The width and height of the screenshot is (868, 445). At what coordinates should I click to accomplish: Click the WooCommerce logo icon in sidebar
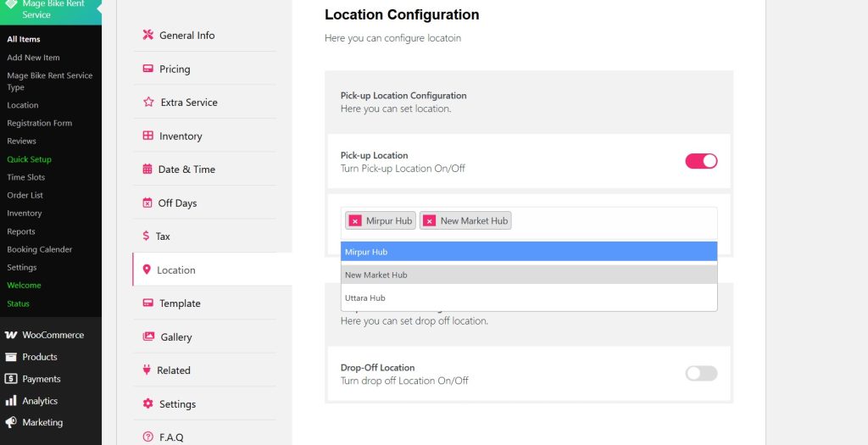point(11,335)
